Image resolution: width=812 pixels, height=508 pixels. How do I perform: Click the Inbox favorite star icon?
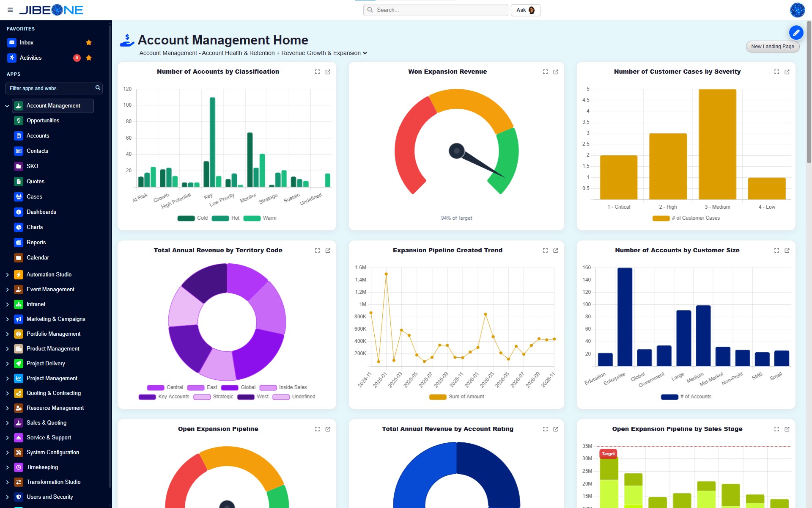(89, 42)
